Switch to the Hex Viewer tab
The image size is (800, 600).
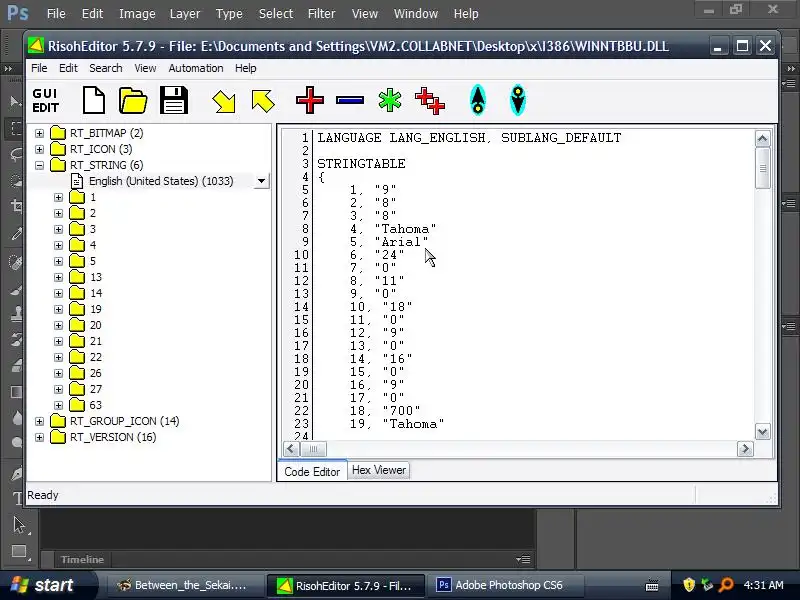click(379, 470)
